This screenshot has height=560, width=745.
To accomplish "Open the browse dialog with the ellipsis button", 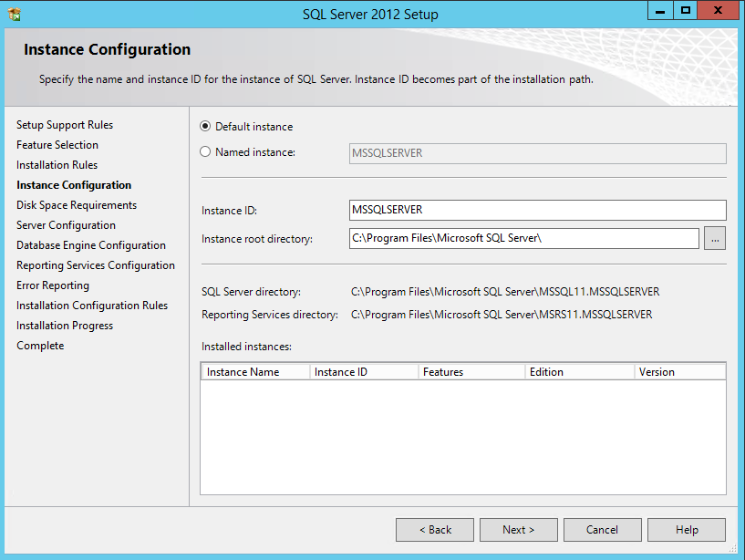I will (x=715, y=237).
